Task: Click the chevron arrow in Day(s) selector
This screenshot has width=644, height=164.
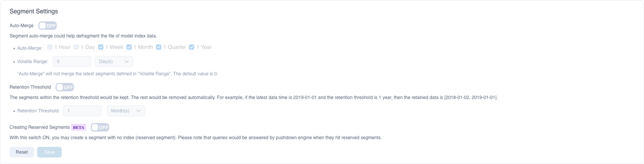Action: 126,62
